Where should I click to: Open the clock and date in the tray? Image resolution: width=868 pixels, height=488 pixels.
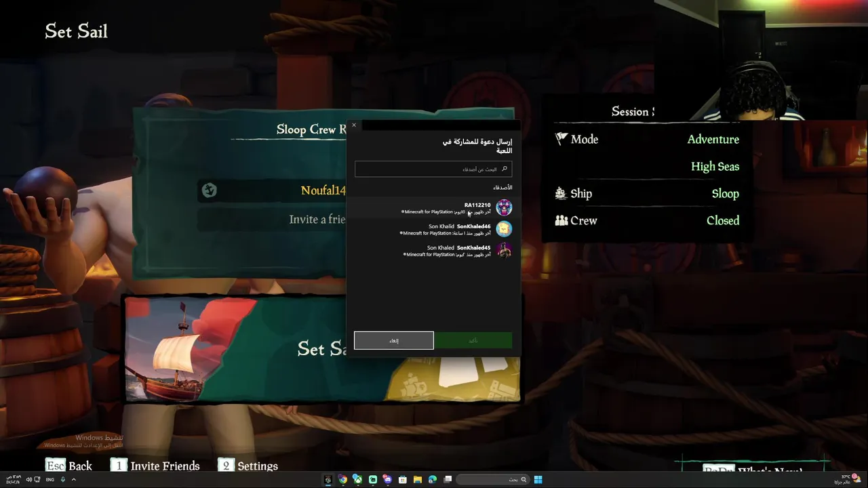point(12,480)
